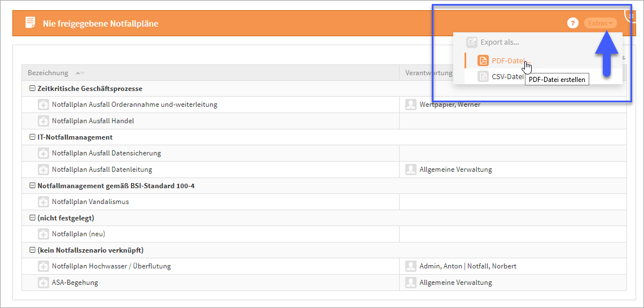Collapse the (nicht festgelegt) group
Viewport: 644px width, 308px height.
pos(32,218)
